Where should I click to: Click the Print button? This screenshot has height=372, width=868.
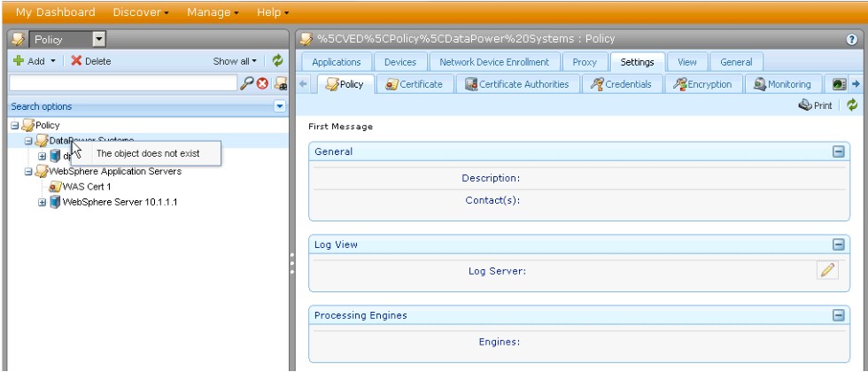point(815,105)
